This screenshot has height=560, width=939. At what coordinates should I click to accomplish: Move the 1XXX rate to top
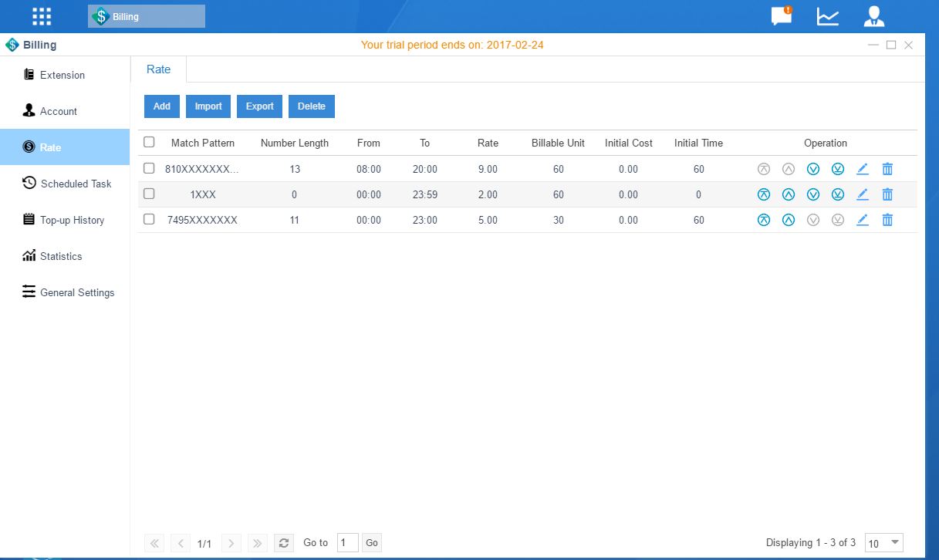[764, 194]
